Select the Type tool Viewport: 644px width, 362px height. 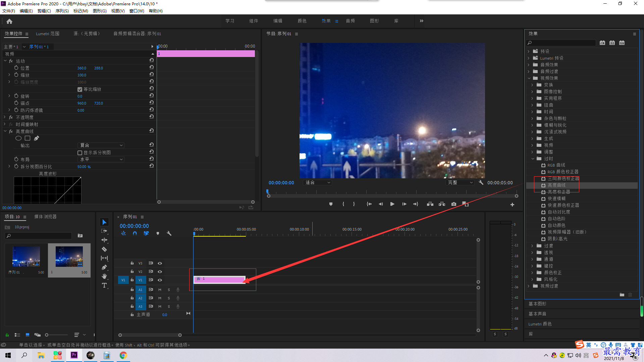[104, 285]
